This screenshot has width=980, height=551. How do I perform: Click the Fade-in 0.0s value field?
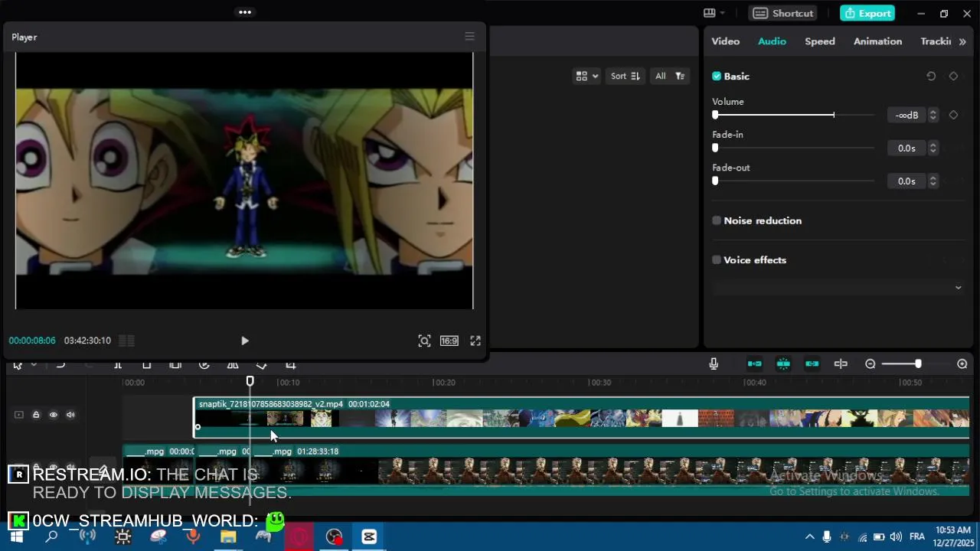[x=906, y=148]
